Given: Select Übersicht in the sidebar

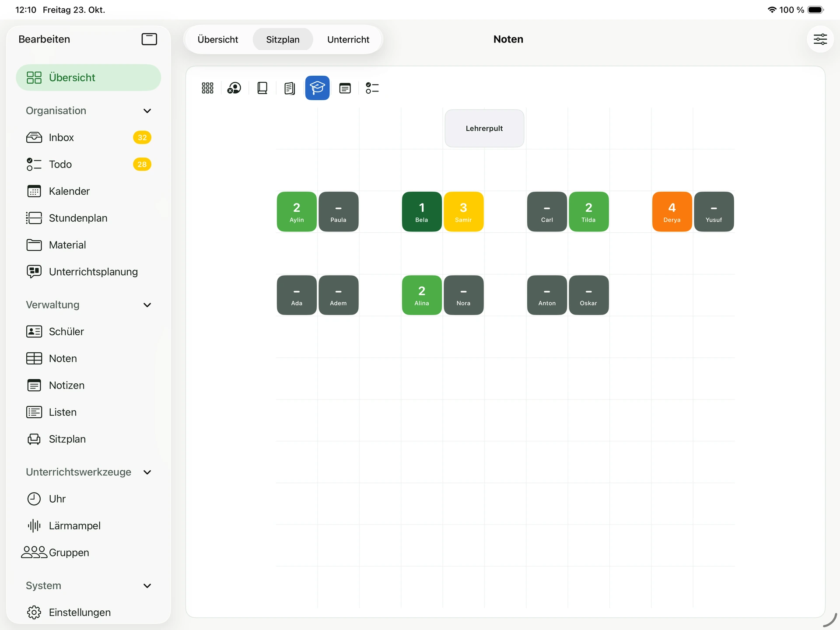Looking at the screenshot, I should pyautogui.click(x=88, y=77).
